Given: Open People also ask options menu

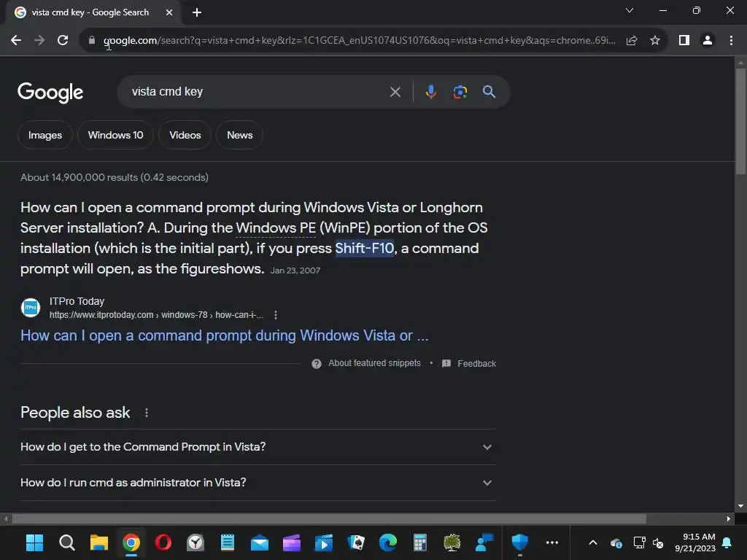Looking at the screenshot, I should [146, 413].
